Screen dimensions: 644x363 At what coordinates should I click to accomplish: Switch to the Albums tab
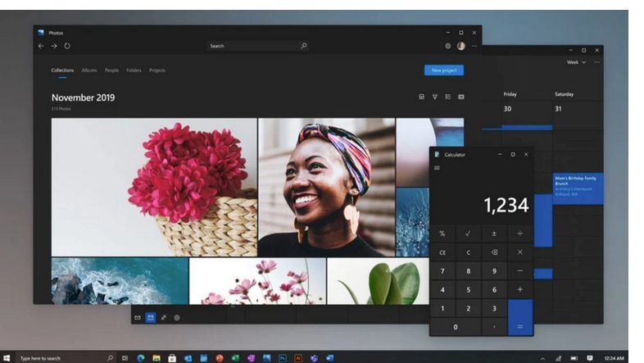click(x=89, y=70)
